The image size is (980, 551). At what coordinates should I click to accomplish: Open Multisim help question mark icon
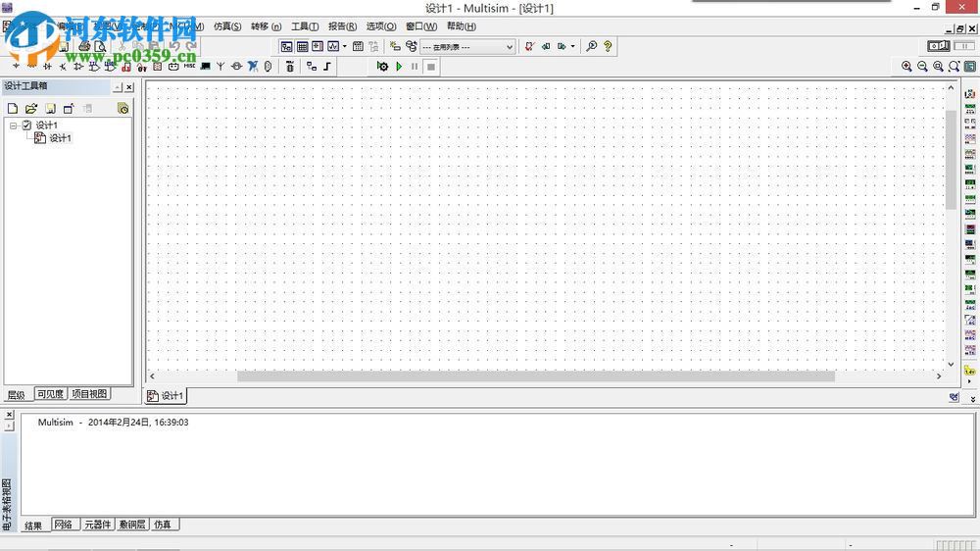608,46
